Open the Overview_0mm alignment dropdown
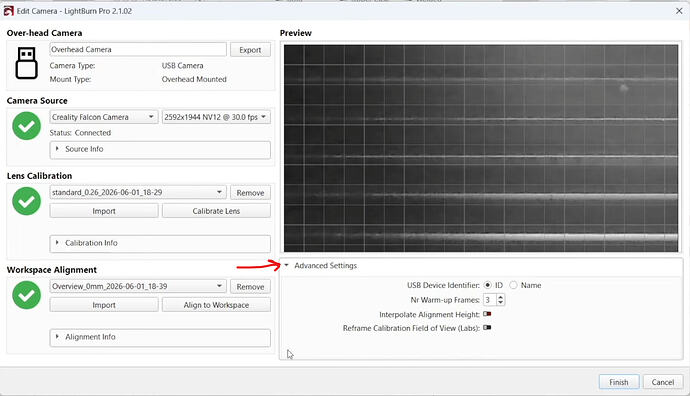The width and height of the screenshot is (690, 396). pos(138,286)
